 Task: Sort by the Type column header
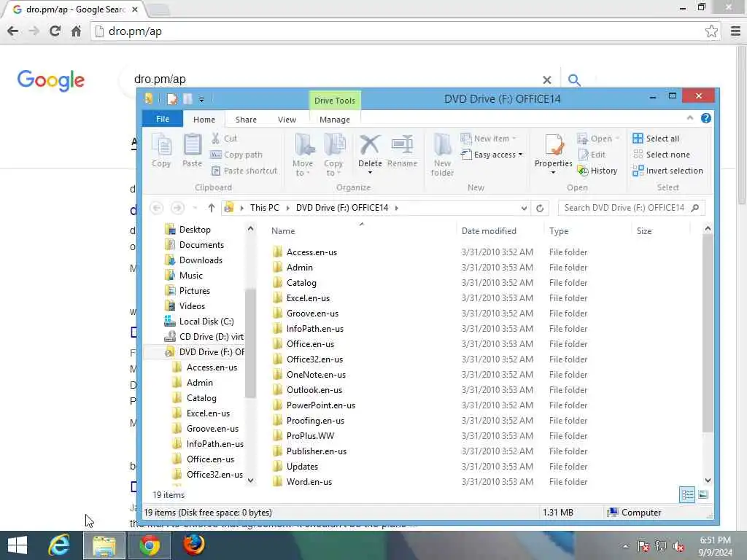click(x=558, y=231)
